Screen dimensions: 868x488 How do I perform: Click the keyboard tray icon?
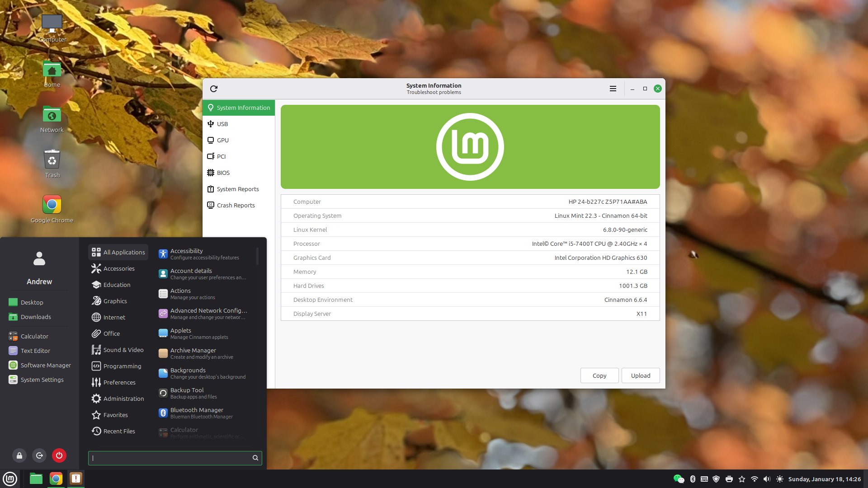pyautogui.click(x=704, y=479)
